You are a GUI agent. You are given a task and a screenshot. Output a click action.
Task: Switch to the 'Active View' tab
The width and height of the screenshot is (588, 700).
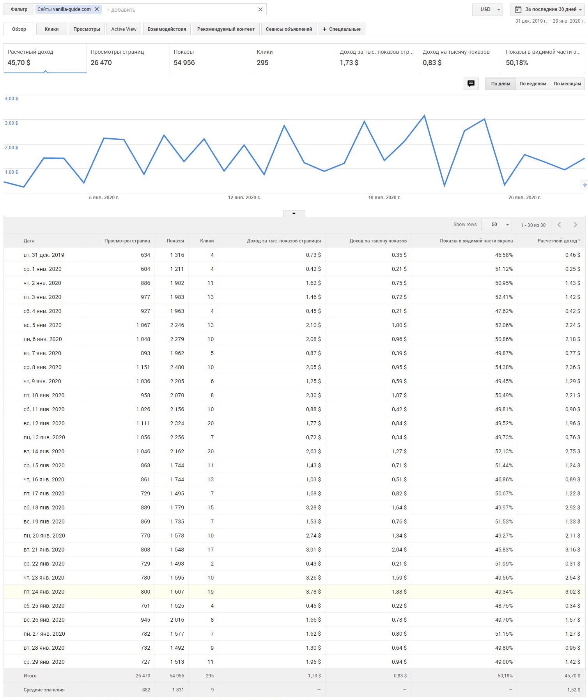[x=124, y=29]
